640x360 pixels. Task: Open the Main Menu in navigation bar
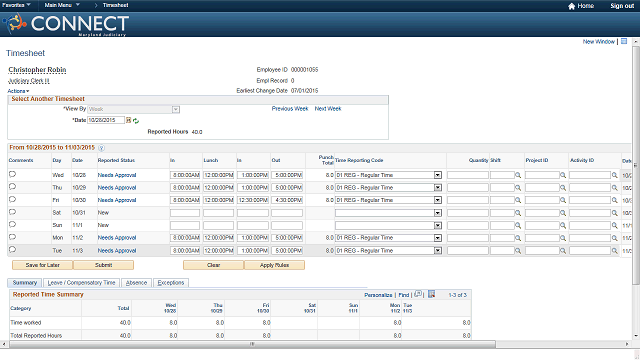tap(62, 5)
